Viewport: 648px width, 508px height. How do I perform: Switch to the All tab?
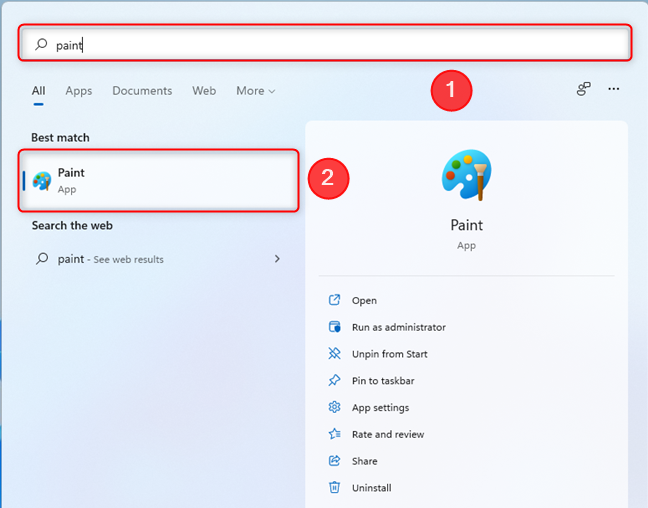coord(38,91)
